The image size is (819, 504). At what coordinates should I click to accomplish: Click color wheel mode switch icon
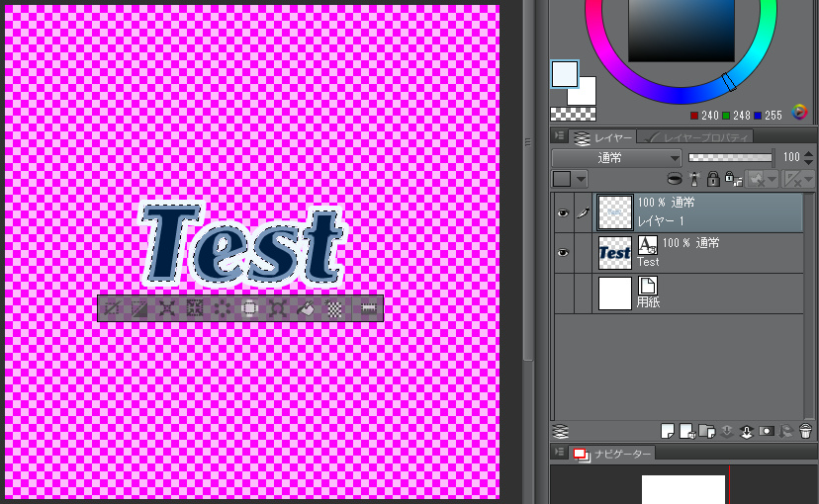pyautogui.click(x=799, y=112)
